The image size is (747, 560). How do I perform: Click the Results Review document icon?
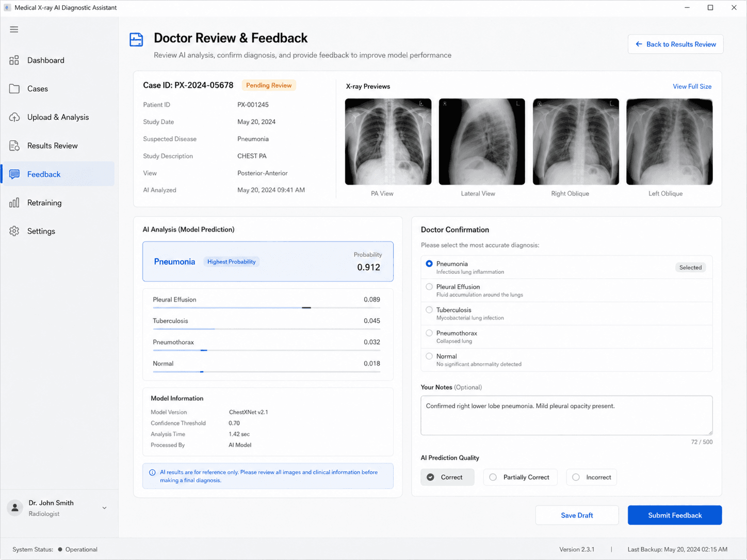tap(14, 146)
